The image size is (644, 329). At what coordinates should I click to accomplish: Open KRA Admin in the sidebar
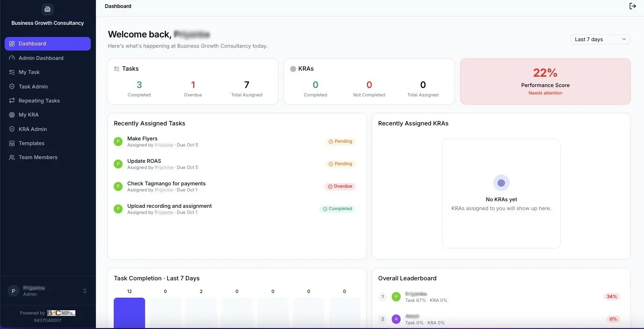click(x=48, y=129)
